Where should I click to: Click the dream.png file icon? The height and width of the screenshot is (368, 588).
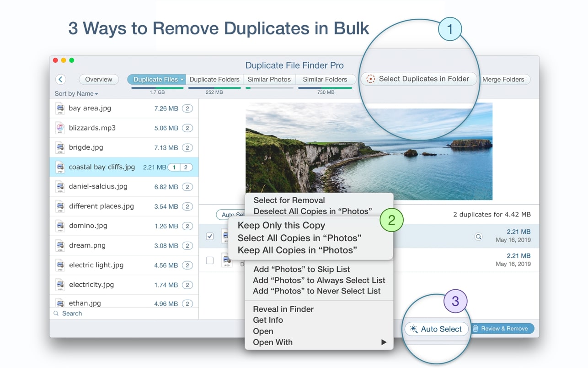click(x=60, y=246)
